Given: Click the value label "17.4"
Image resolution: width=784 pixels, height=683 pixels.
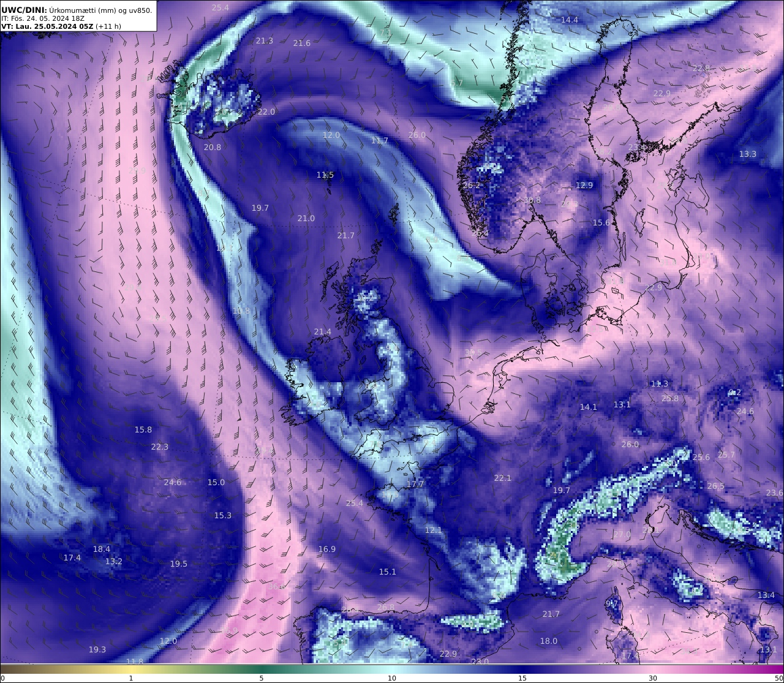Looking at the screenshot, I should click(72, 558).
